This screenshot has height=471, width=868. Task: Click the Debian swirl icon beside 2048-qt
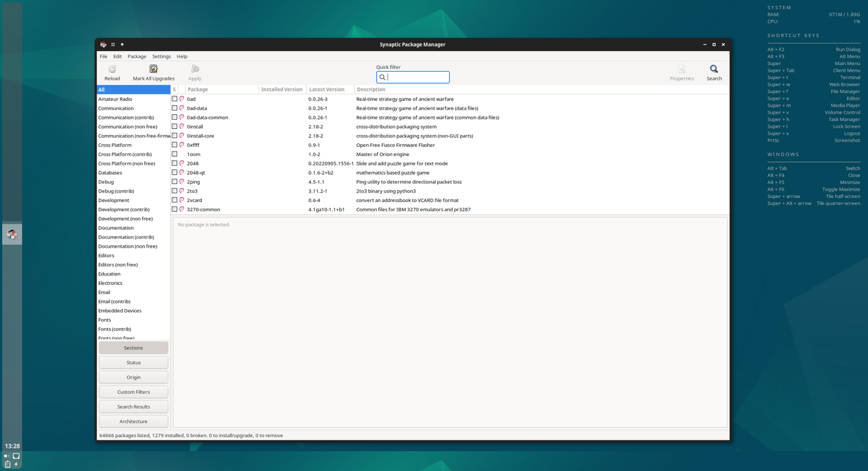click(x=182, y=172)
